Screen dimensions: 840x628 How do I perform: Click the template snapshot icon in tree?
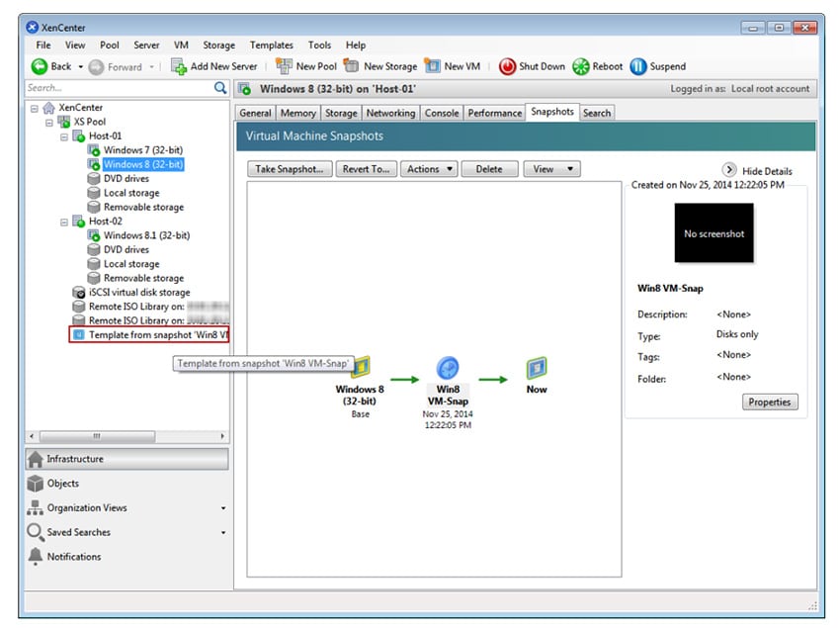(x=79, y=334)
